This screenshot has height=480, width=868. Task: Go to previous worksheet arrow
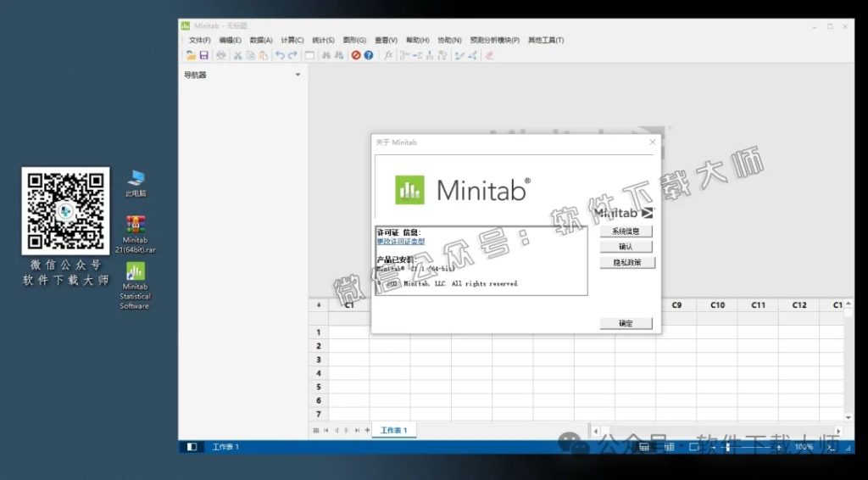pyautogui.click(x=337, y=430)
